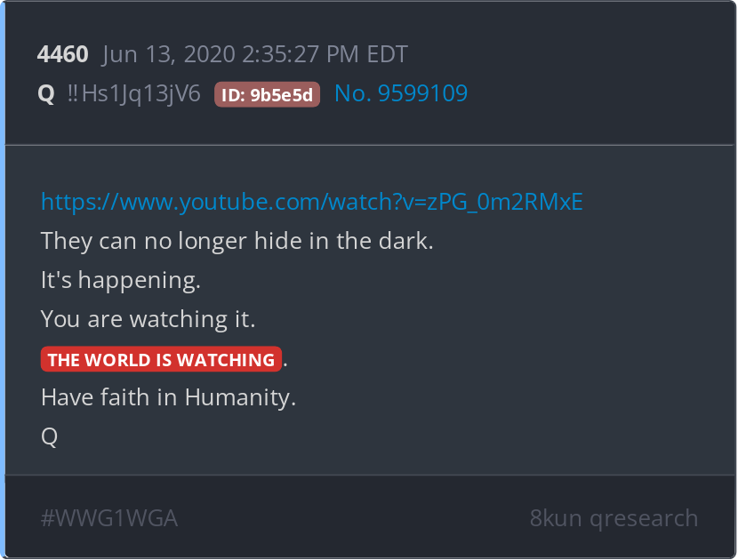Click the text "You are watching it."
Viewport: 738px width, 560px height.
[x=148, y=319]
